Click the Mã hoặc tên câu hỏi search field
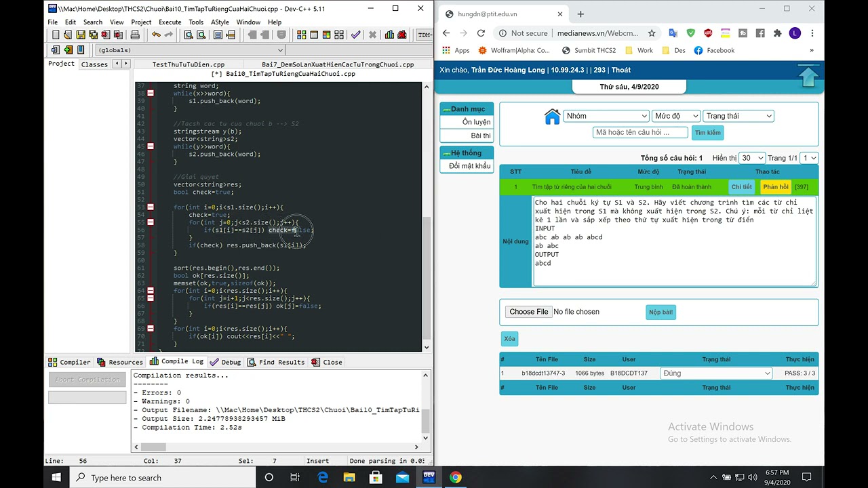 coord(640,132)
